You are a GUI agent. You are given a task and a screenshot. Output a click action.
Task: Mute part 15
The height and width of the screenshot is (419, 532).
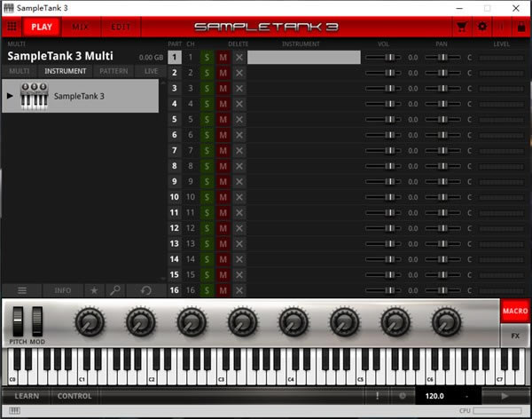[x=223, y=274]
